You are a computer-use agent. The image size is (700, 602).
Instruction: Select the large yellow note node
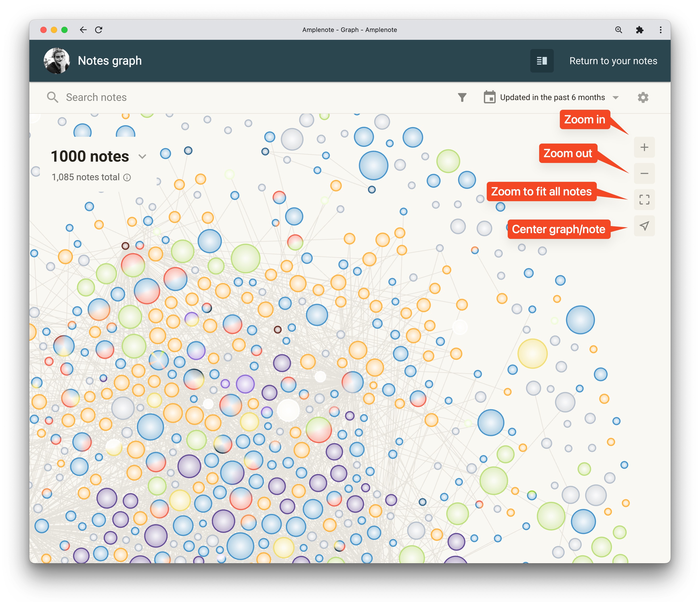(532, 353)
